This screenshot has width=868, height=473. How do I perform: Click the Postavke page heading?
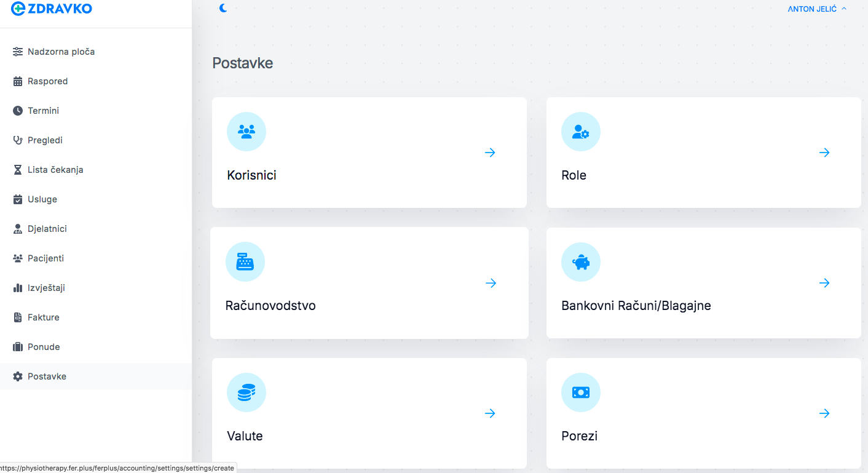pyautogui.click(x=242, y=63)
